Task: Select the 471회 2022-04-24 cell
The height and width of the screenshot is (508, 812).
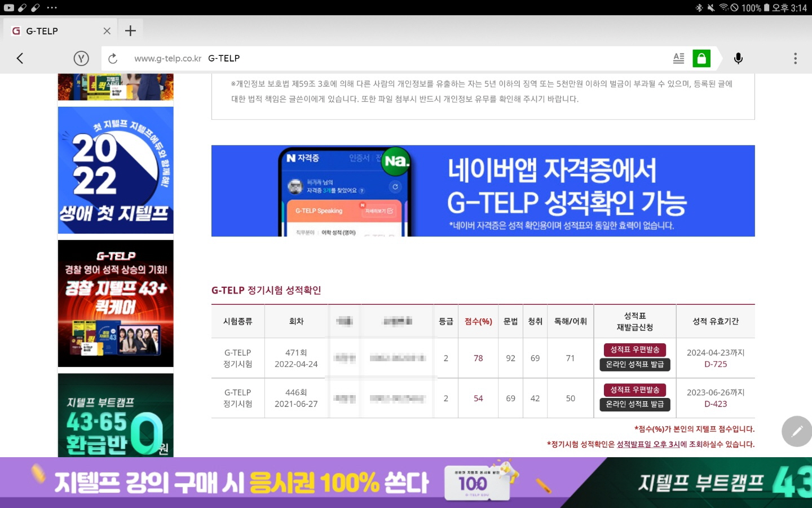Action: tap(296, 358)
